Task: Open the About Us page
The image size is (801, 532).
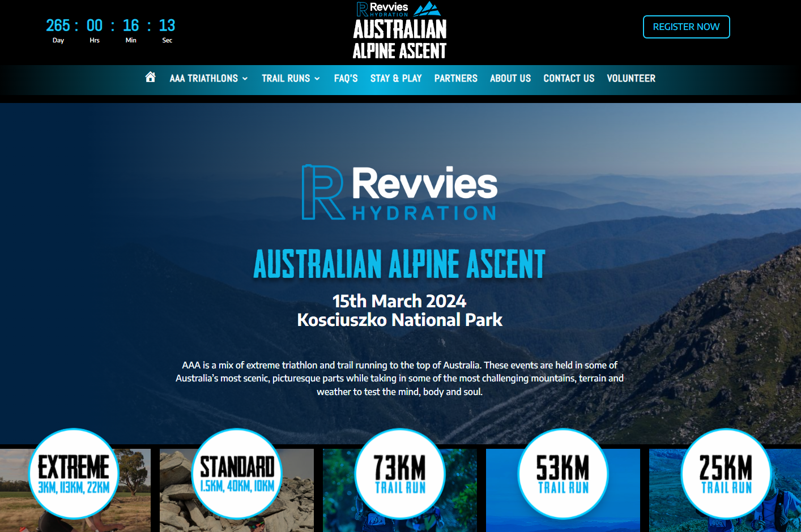Action: (x=510, y=79)
